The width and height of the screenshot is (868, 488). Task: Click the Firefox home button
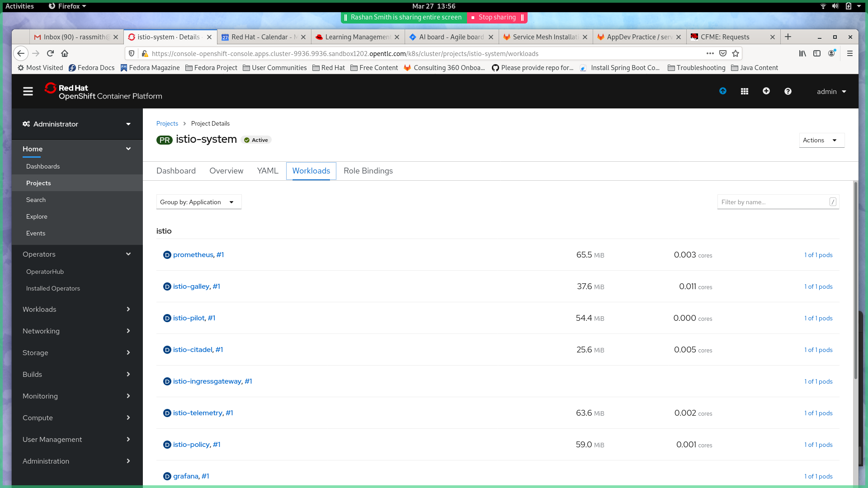point(65,53)
